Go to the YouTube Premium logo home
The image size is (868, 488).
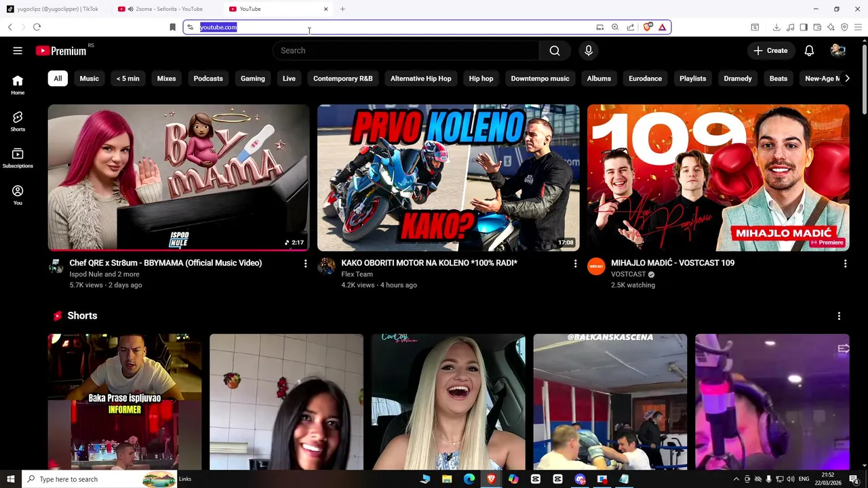(x=62, y=51)
